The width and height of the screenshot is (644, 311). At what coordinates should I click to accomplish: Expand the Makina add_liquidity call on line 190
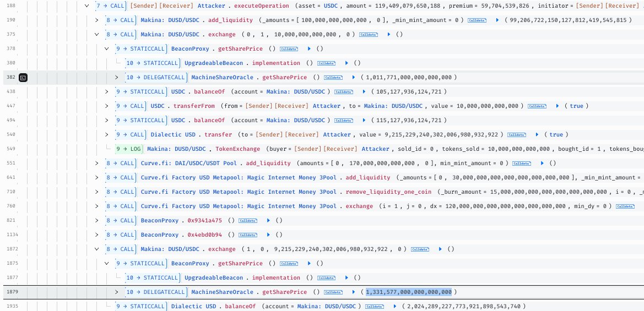tap(98, 20)
